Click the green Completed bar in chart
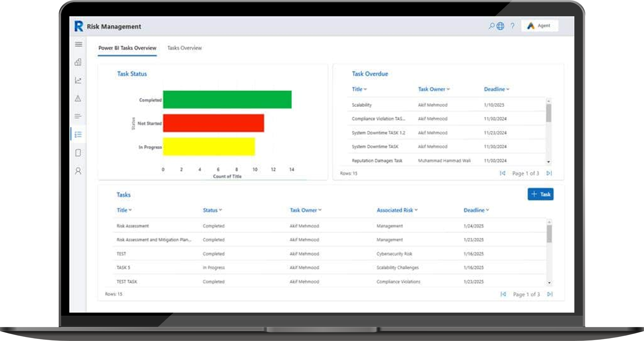The image size is (644, 341). (x=227, y=100)
